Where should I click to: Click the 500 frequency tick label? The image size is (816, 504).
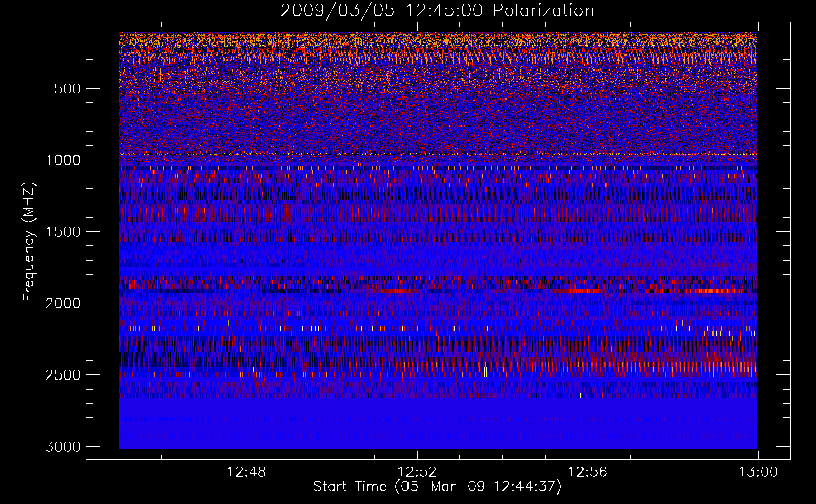click(x=68, y=89)
